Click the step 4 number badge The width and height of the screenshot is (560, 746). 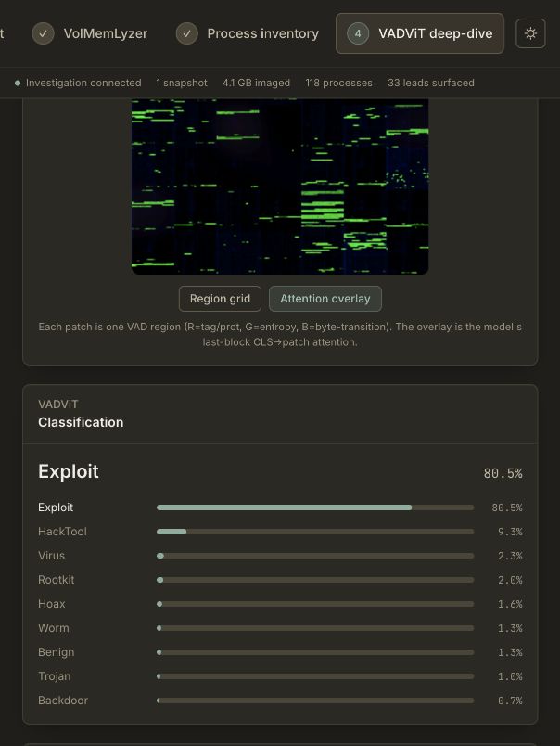pos(358,33)
